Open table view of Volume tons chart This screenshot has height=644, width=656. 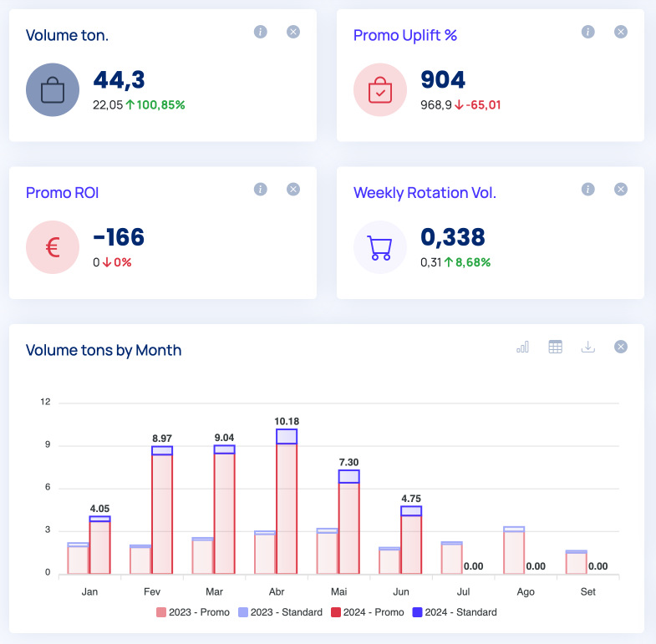click(x=555, y=347)
